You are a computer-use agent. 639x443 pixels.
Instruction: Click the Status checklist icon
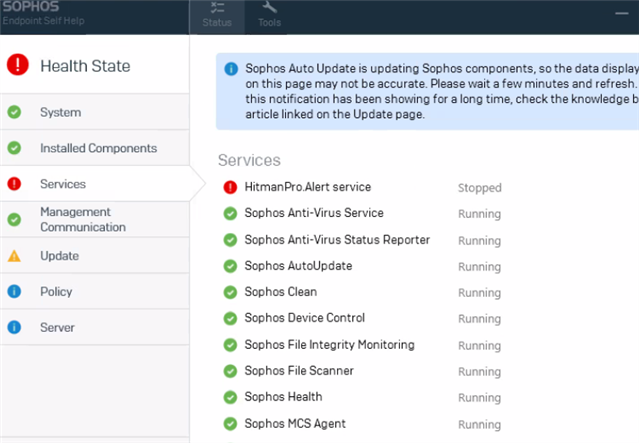[x=217, y=7]
